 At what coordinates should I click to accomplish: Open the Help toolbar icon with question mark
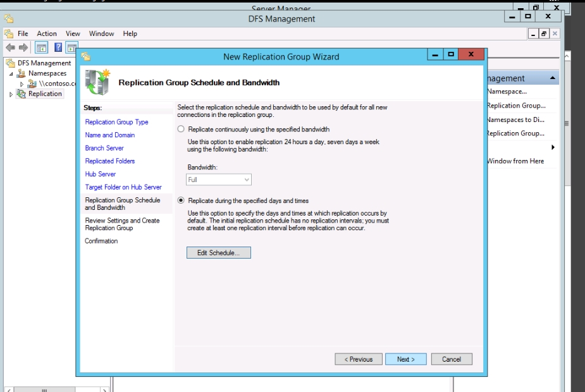click(58, 47)
